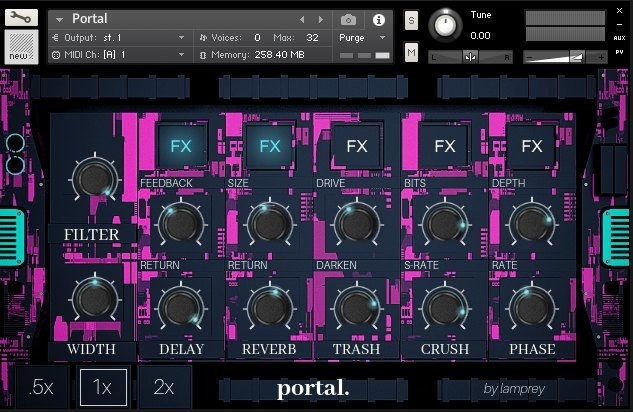Mute the instrument with M button
Image resolution: width=633 pixels, height=412 pixels.
click(x=411, y=52)
